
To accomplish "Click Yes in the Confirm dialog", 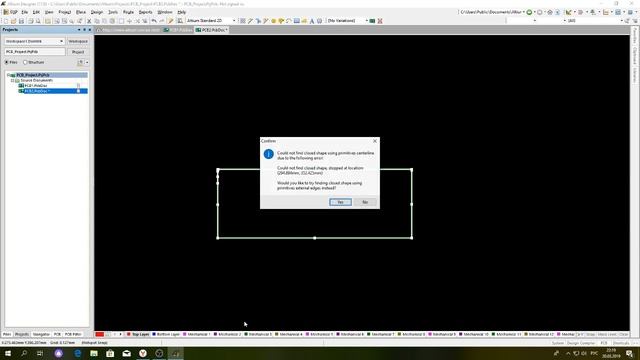I will coord(340,202).
